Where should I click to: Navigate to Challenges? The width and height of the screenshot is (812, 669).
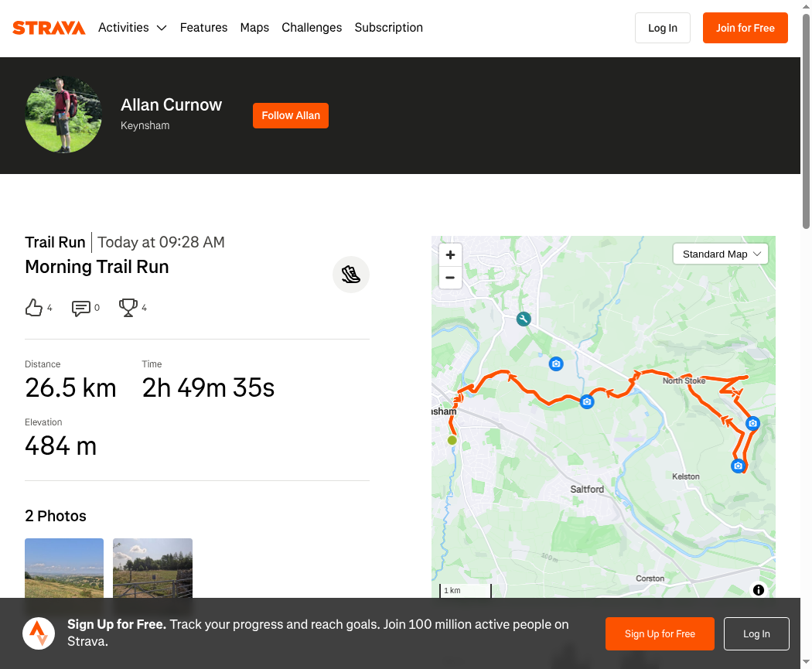click(312, 27)
